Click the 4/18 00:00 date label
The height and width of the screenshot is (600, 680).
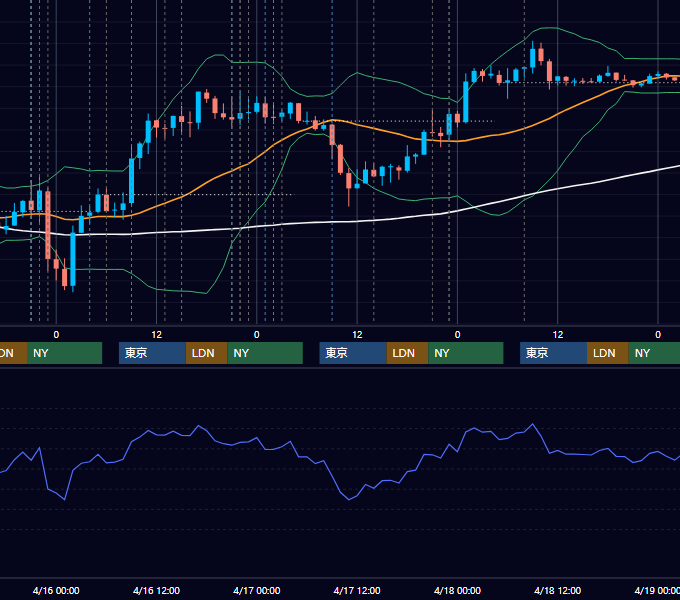458,590
